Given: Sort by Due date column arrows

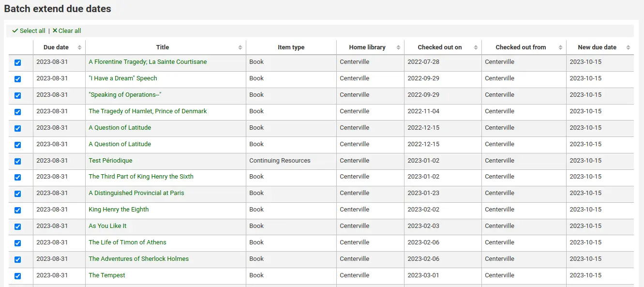Looking at the screenshot, I should pos(80,47).
